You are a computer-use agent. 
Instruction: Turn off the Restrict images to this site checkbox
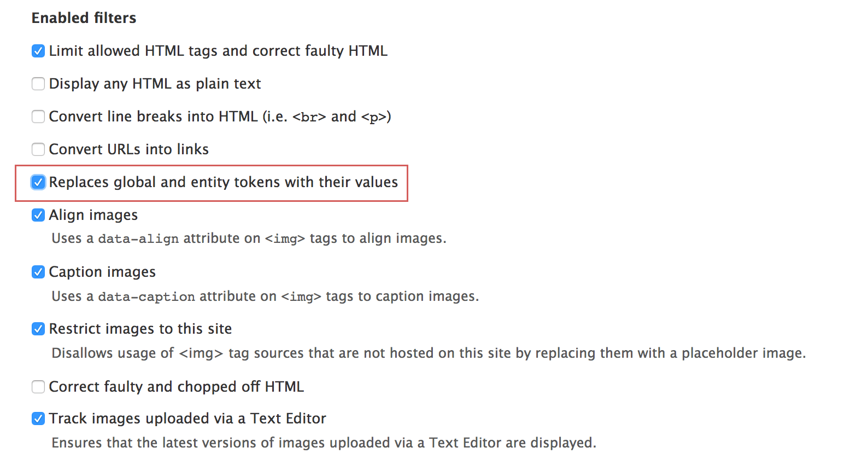pos(38,329)
